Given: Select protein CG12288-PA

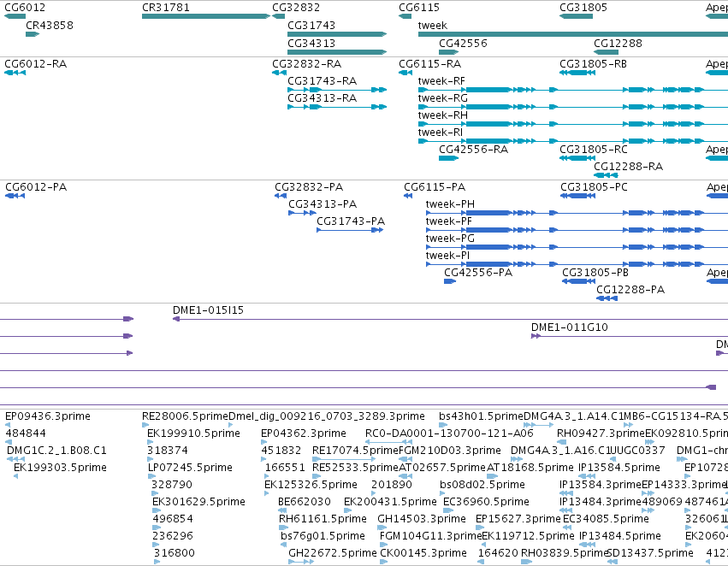Looking at the screenshot, I should click(x=630, y=290).
